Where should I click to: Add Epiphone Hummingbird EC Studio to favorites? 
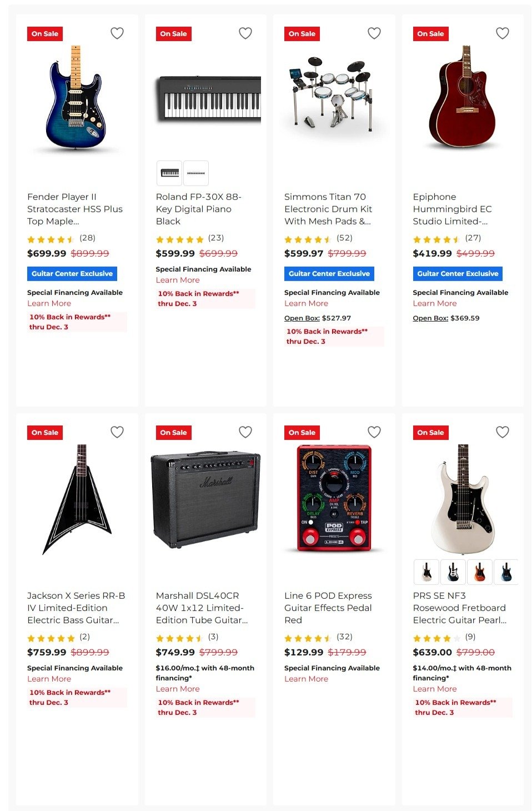[x=503, y=33]
